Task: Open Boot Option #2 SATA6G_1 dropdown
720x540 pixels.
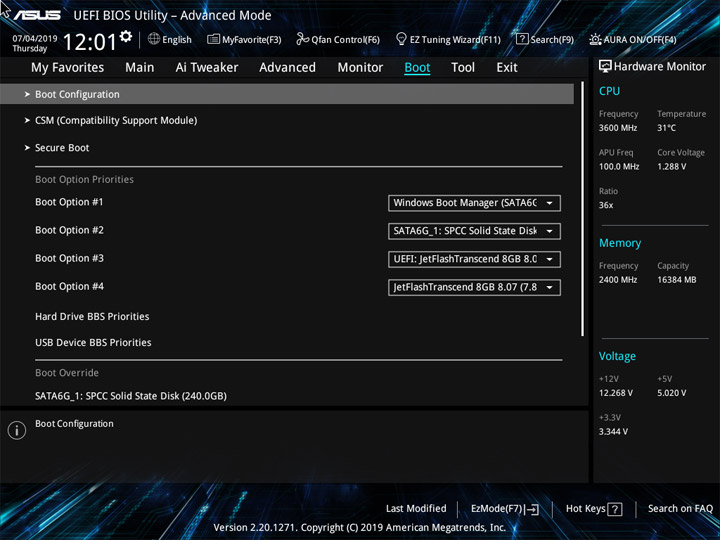Action: (474, 231)
